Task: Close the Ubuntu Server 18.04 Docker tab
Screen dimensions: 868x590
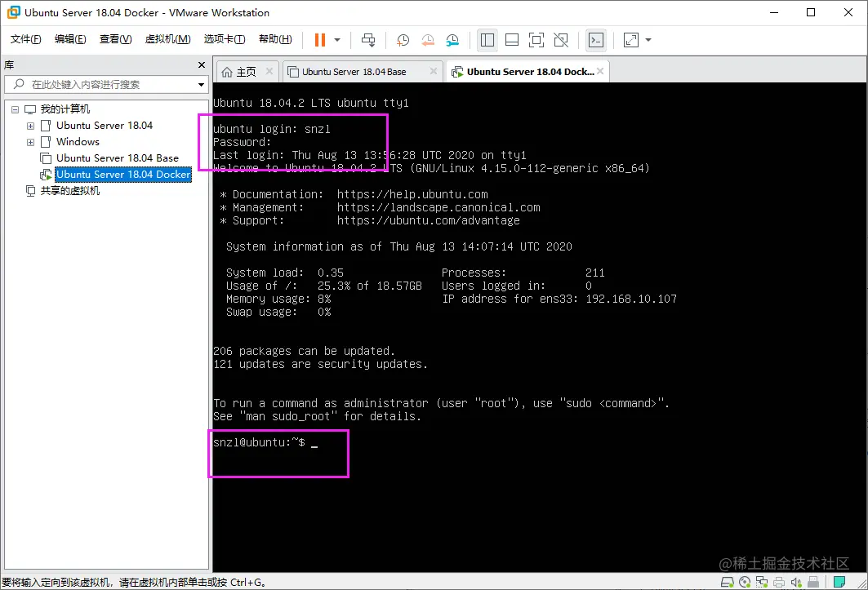Action: coord(600,71)
